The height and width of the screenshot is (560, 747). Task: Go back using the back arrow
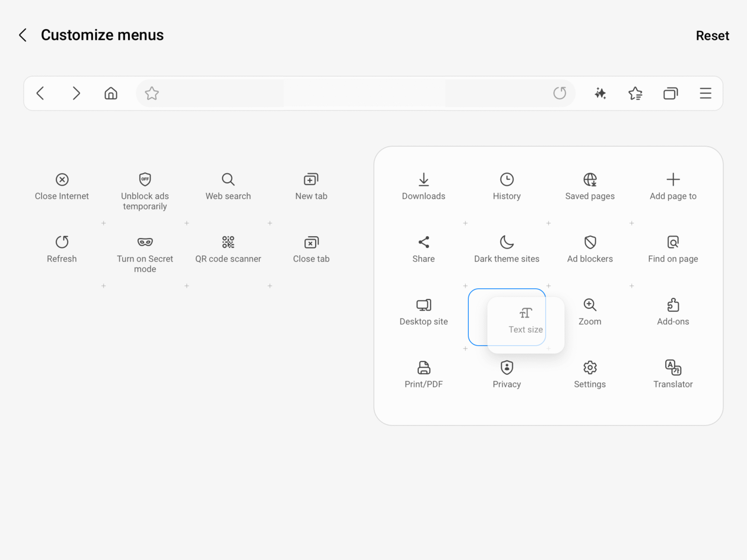pyautogui.click(x=22, y=35)
